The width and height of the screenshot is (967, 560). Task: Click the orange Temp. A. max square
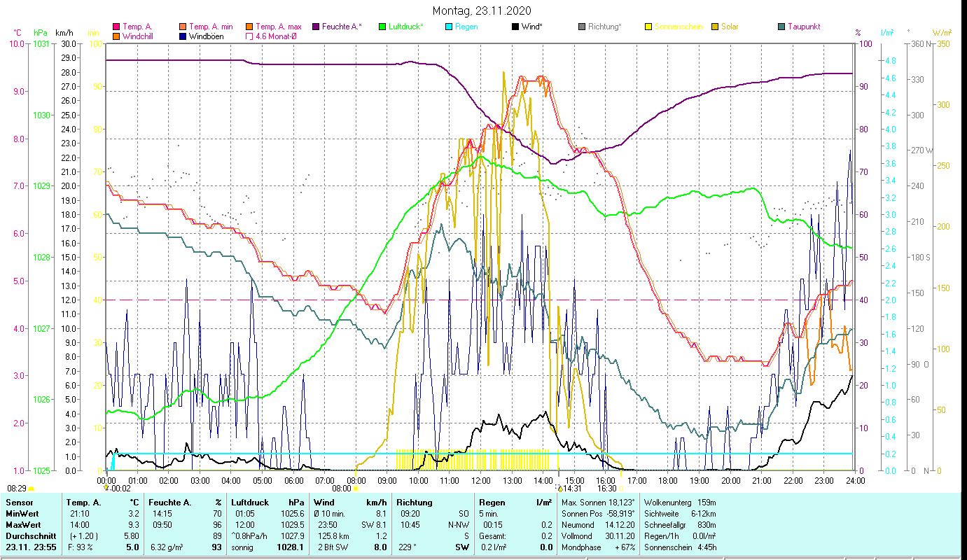pyautogui.click(x=249, y=27)
